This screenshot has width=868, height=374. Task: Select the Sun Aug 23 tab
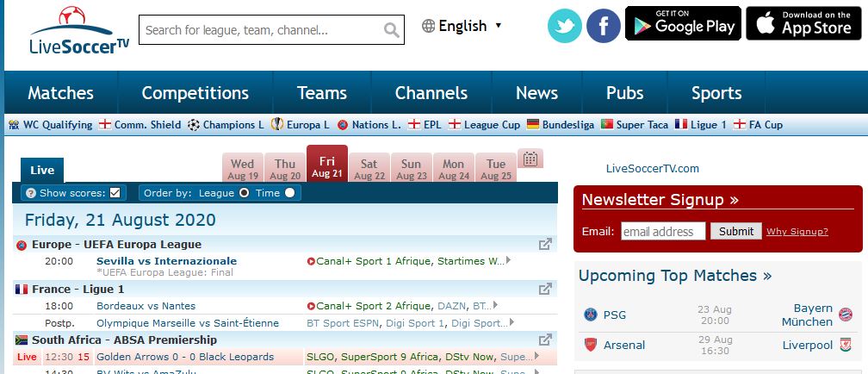click(x=412, y=168)
